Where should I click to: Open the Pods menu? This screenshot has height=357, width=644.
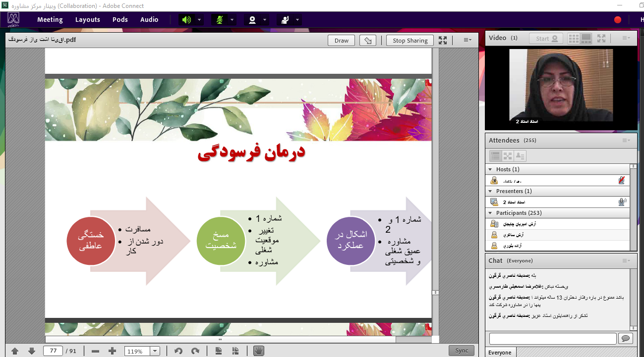pos(120,20)
